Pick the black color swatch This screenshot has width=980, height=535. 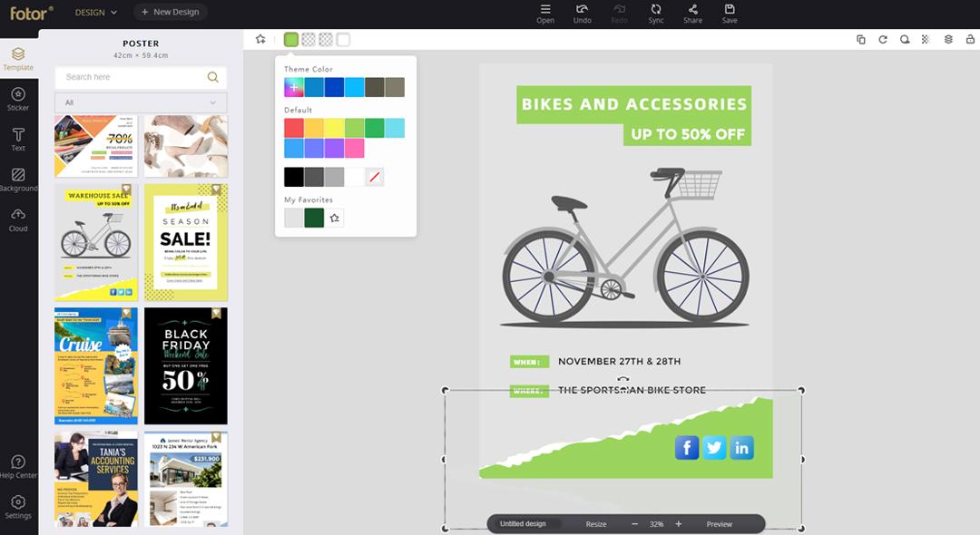coord(294,177)
